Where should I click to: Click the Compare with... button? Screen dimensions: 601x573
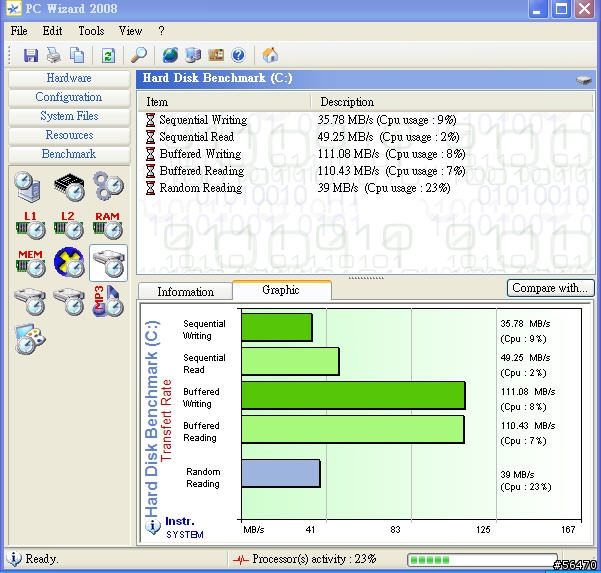pyautogui.click(x=550, y=288)
